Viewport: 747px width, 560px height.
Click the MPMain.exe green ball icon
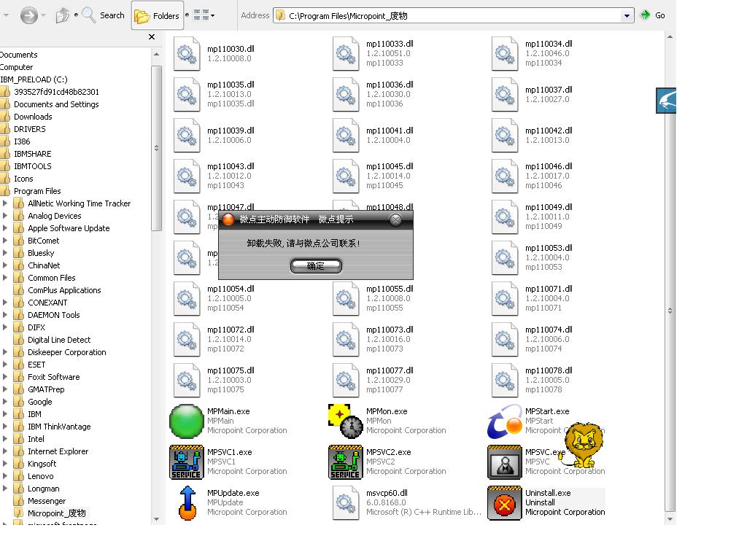[x=187, y=421]
